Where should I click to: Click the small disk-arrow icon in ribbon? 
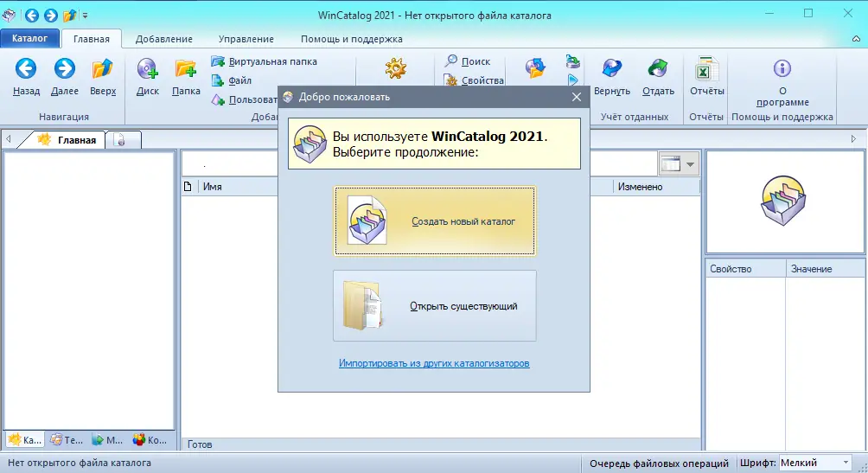coord(572,61)
